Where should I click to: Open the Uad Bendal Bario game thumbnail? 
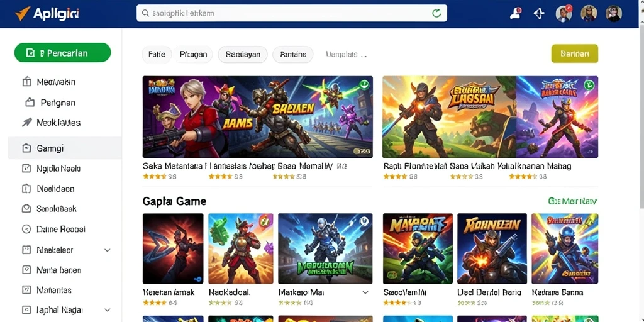(x=492, y=248)
